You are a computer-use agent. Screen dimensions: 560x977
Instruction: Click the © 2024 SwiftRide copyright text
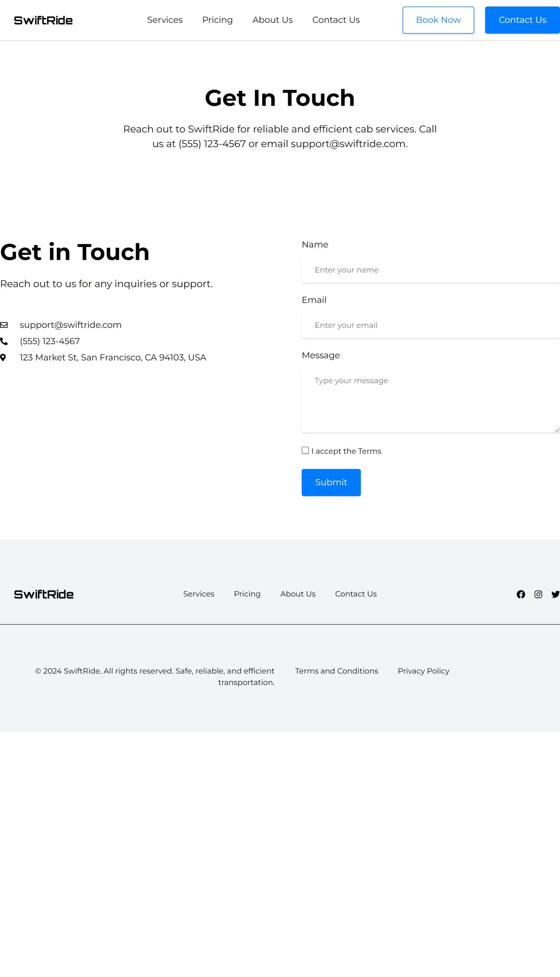(154, 677)
